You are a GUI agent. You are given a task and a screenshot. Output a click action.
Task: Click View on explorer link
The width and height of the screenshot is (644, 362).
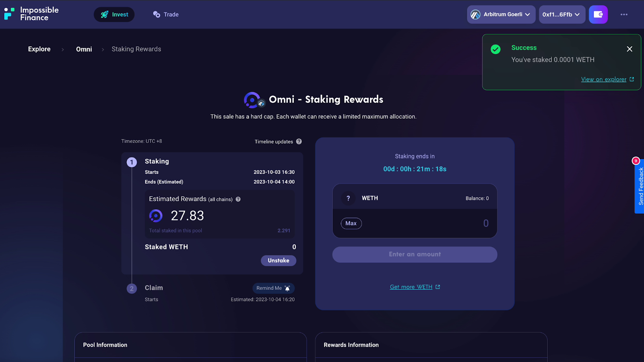pyautogui.click(x=607, y=79)
